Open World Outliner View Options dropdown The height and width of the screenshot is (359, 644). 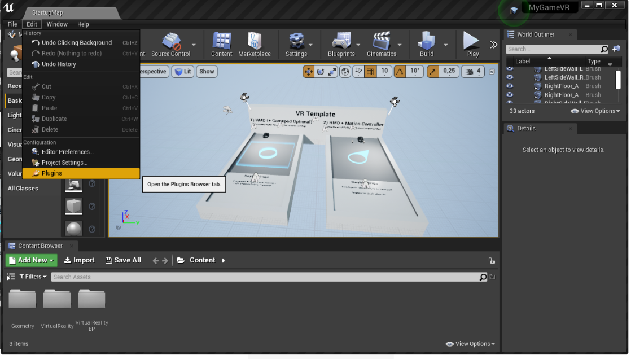point(595,111)
